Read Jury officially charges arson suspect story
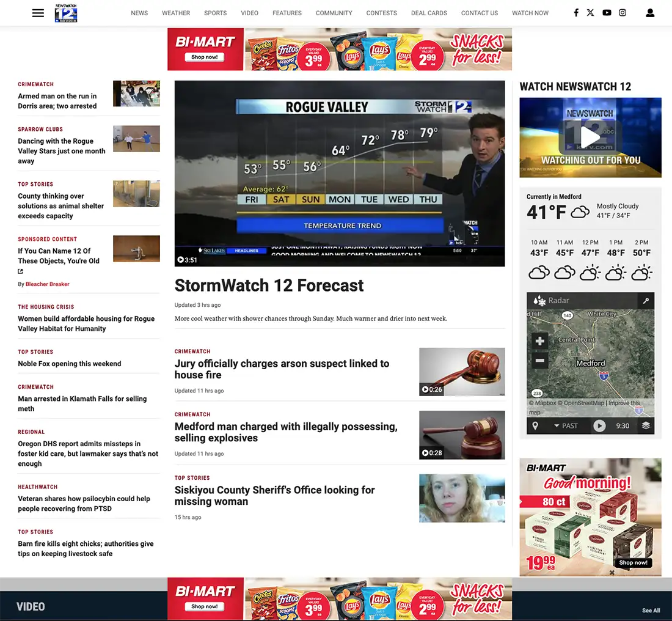Screen dimensions: 672x621 tap(282, 369)
